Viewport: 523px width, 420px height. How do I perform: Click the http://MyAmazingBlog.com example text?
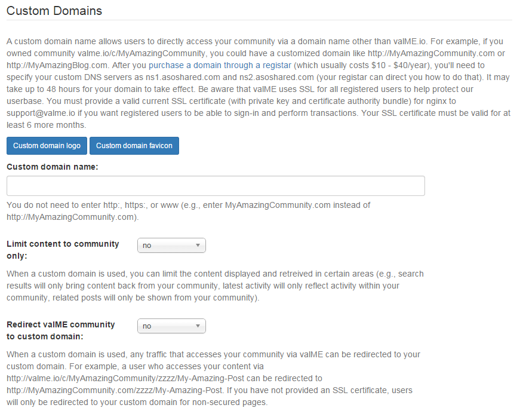pyautogui.click(x=57, y=65)
